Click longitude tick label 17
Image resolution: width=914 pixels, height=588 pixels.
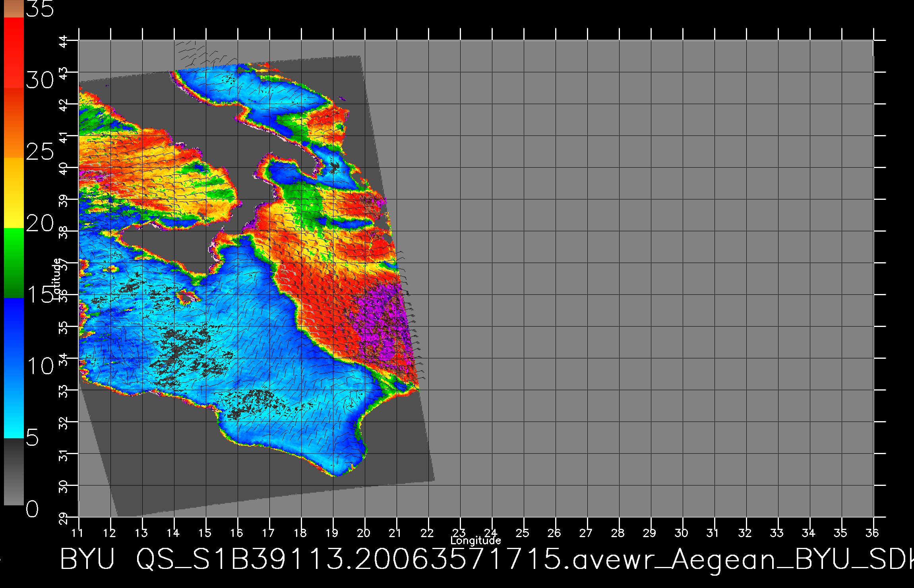coord(268,533)
